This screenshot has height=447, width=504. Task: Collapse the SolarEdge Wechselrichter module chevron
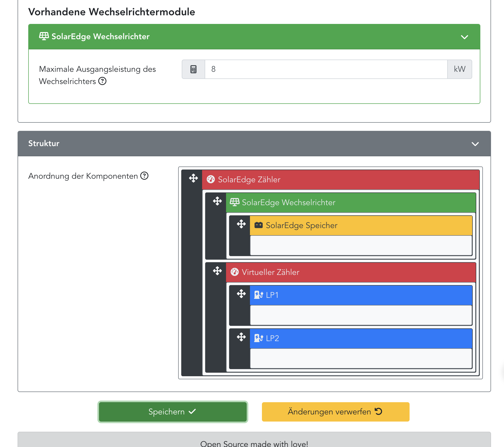pyautogui.click(x=465, y=37)
